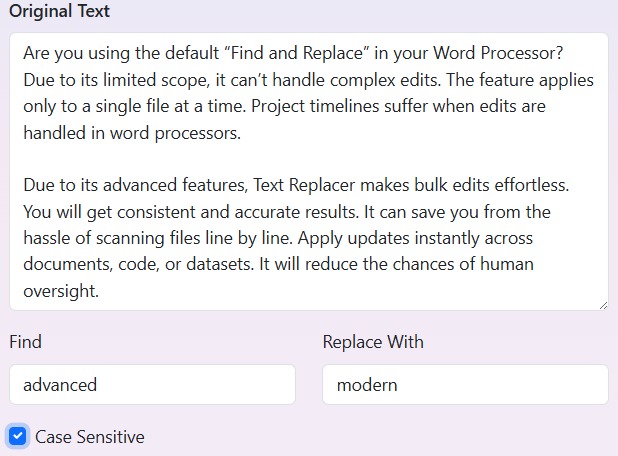
Task: Click the Find input containing "advanced"
Action: coord(152,385)
